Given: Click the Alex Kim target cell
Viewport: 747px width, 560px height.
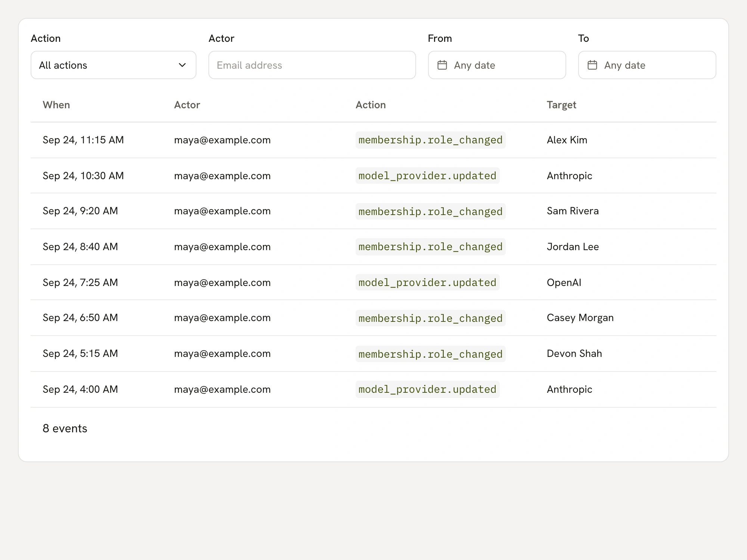Looking at the screenshot, I should coord(567,140).
